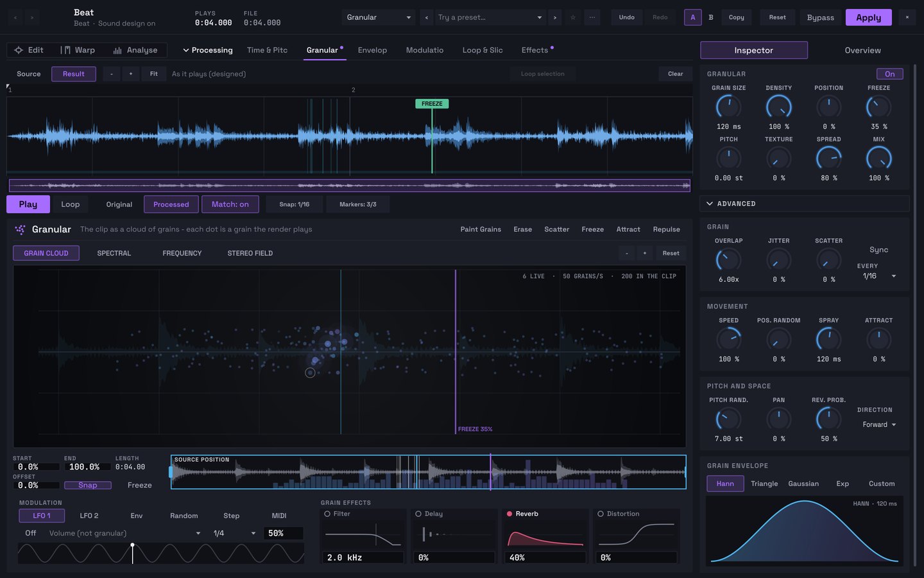
Task: Click the Granular cloud icon beside the title
Action: 20,229
